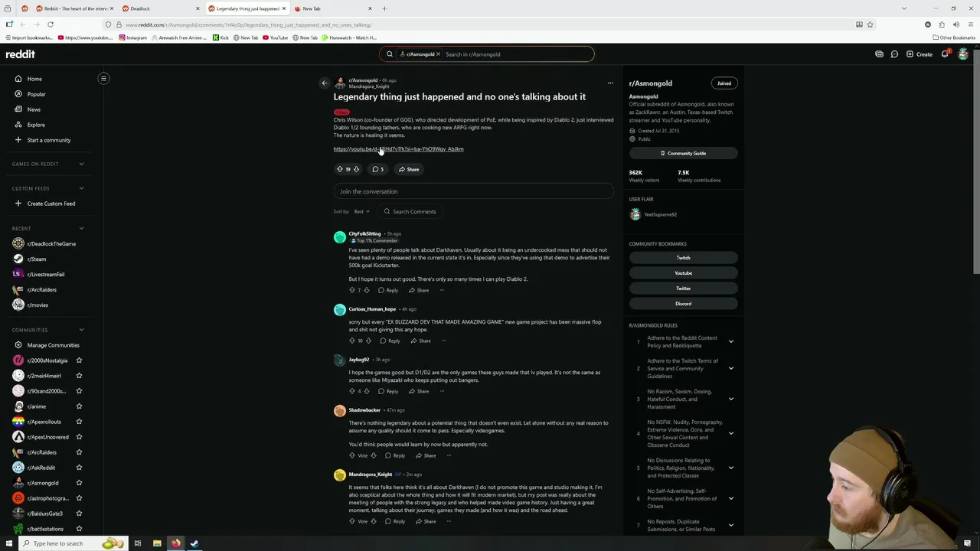Favorite r/2meirl4meirl with its star
This screenshot has width=980, height=551.
pyautogui.click(x=79, y=376)
